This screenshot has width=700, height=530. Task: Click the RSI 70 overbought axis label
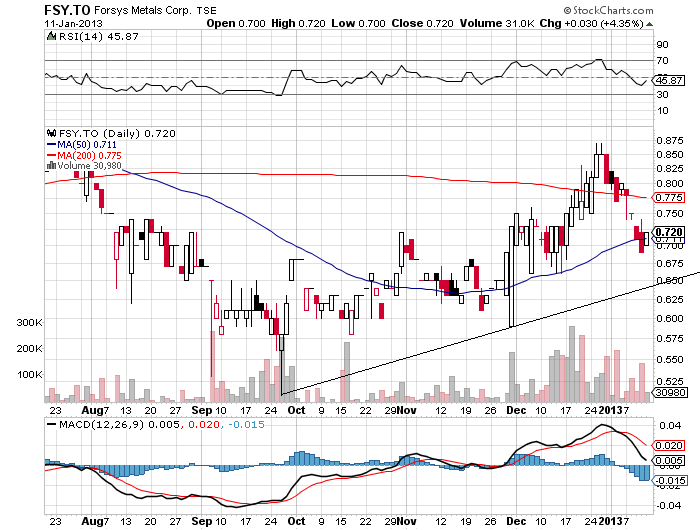click(662, 60)
